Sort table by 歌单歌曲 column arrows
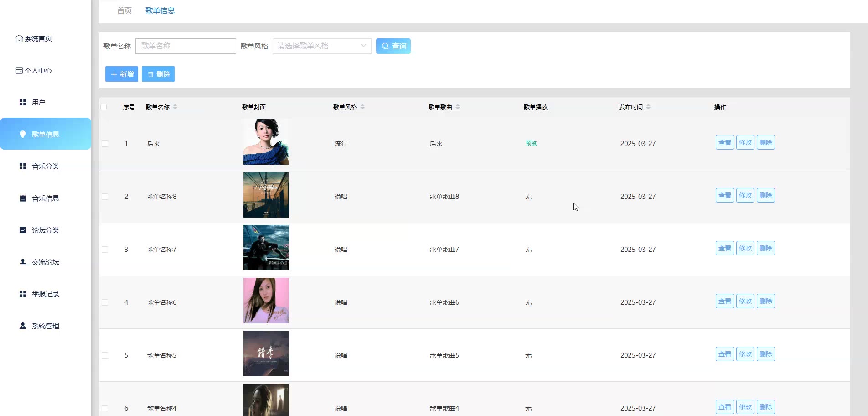Screen dimensions: 868x416 [458, 107]
